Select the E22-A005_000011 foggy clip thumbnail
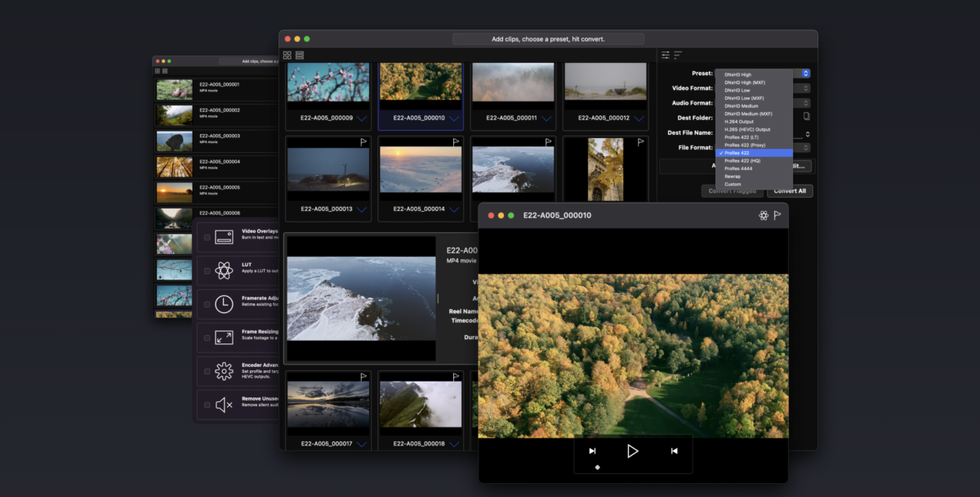Viewport: 980px width, 497px height. [x=512, y=82]
